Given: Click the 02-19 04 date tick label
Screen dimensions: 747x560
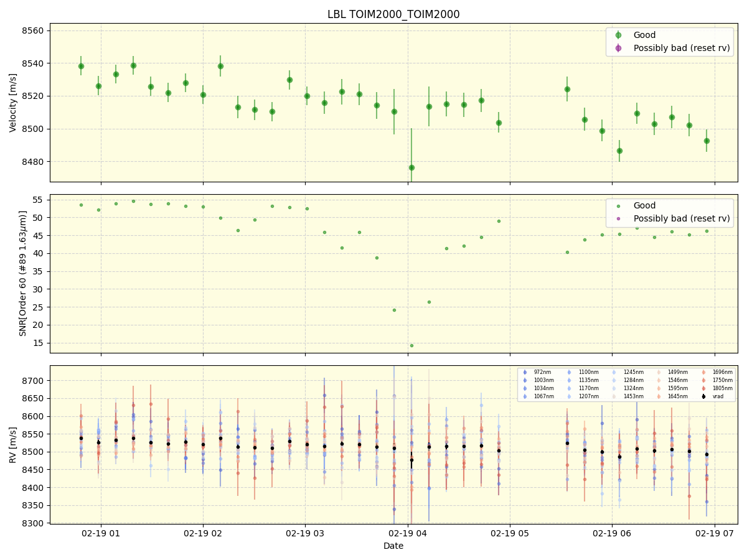Looking at the screenshot, I should pos(408,534).
